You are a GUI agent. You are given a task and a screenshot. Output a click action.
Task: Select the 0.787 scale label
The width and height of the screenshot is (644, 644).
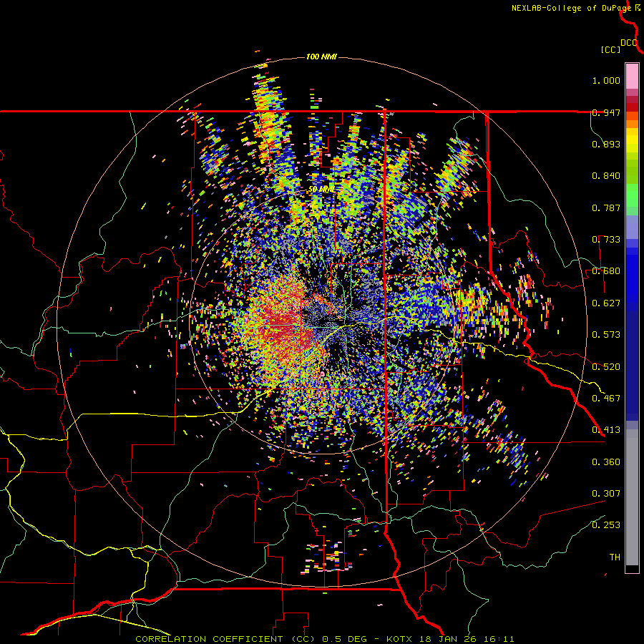click(x=606, y=208)
